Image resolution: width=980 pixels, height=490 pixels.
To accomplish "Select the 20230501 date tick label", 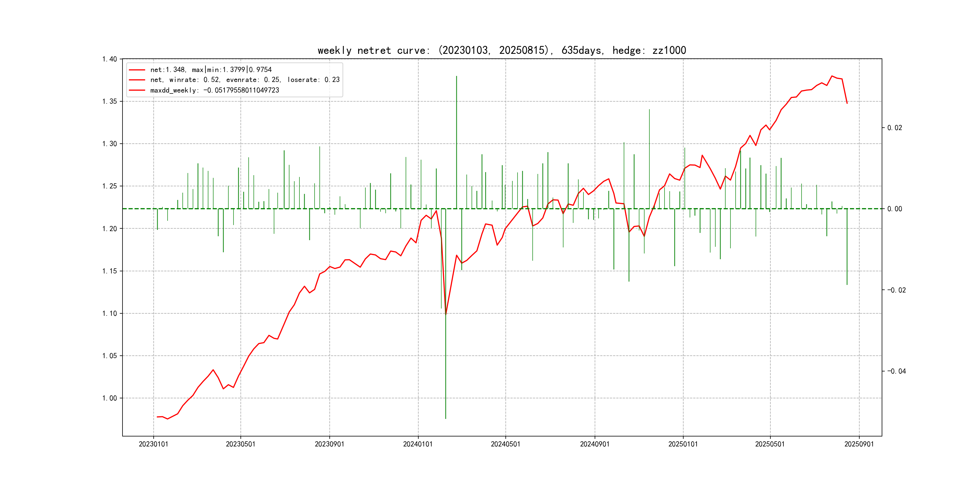I will 240,444.
